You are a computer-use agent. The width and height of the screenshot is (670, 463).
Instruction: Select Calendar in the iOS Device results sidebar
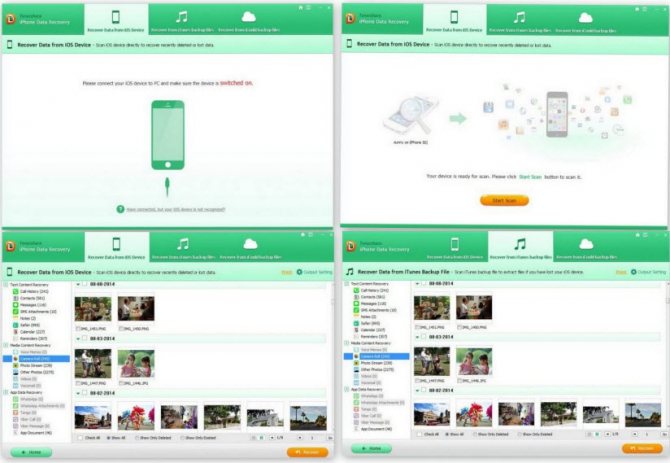(29, 332)
